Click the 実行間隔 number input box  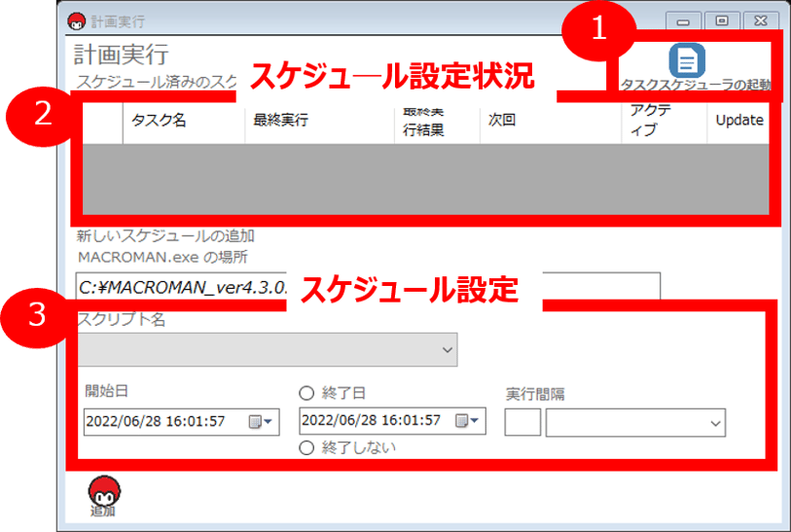coord(522,422)
